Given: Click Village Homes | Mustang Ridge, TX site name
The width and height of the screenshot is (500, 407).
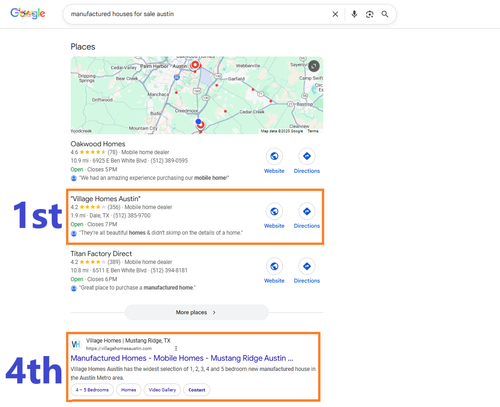Looking at the screenshot, I should [128, 340].
